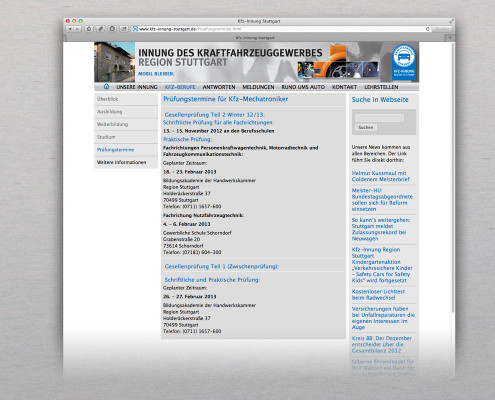Open news Helmut Kussmaul mit Goldenem Meisterbrief
Image resolution: width=495 pixels, height=400 pixels.
click(381, 176)
